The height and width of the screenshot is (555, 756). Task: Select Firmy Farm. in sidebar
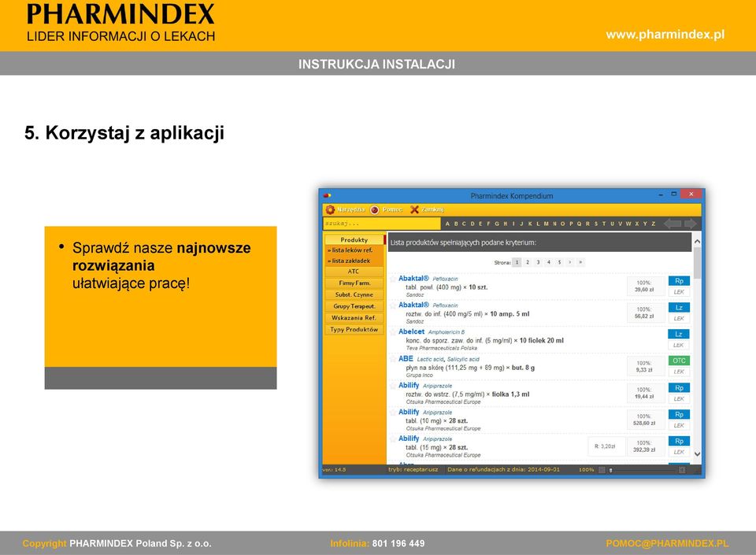click(x=354, y=283)
